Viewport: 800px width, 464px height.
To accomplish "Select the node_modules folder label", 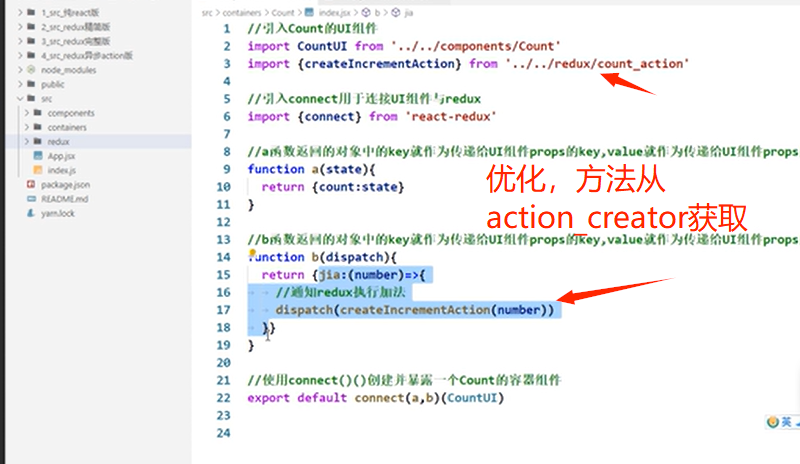I will click(x=68, y=70).
